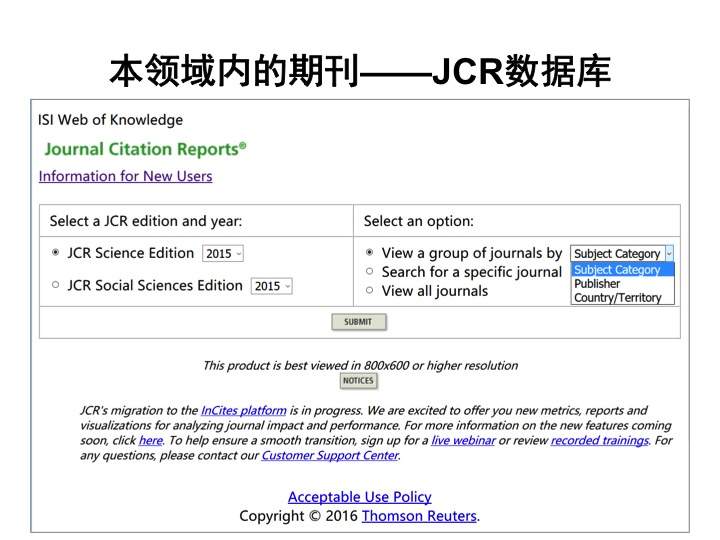Open Information for New Users link
The height and width of the screenshot is (540, 720).
(125, 176)
